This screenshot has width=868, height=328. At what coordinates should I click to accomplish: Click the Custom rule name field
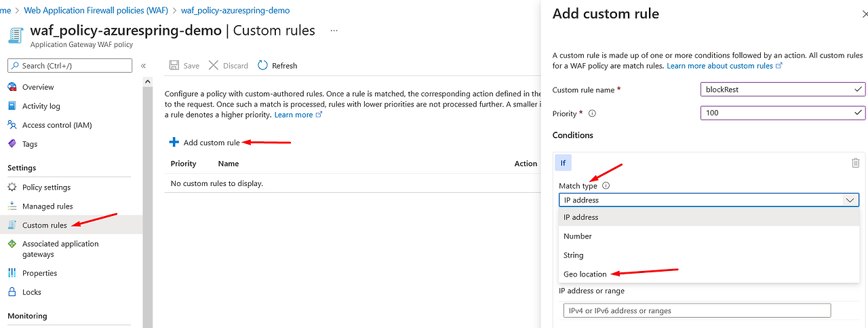coord(783,89)
